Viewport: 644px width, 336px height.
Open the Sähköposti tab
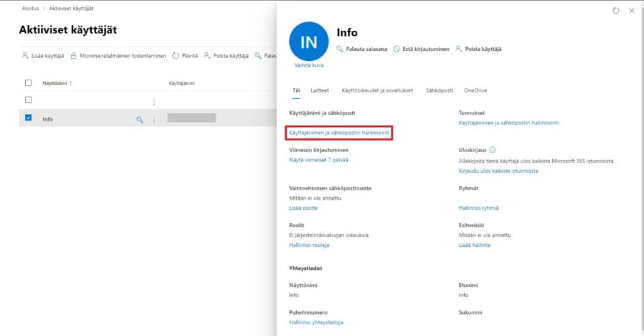click(x=439, y=90)
